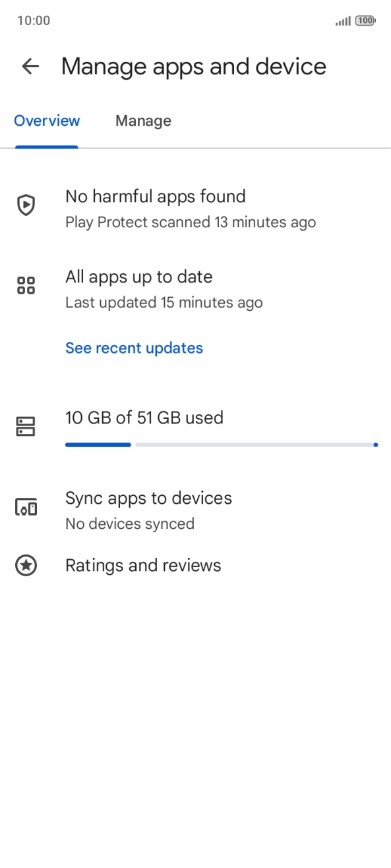391x868 pixels.
Task: Switch to the Manage tab
Action: click(x=143, y=121)
